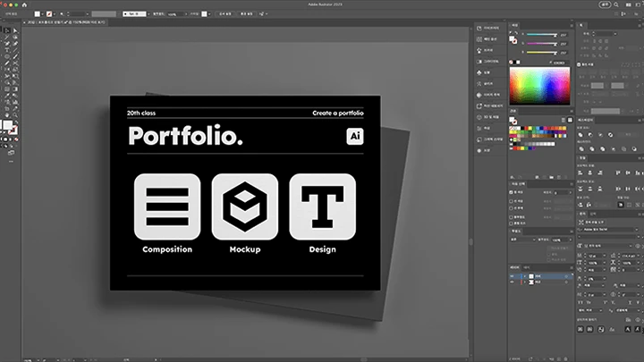Open the Symbols panel spade icon
This screenshot has width=644, height=362.
[479, 72]
